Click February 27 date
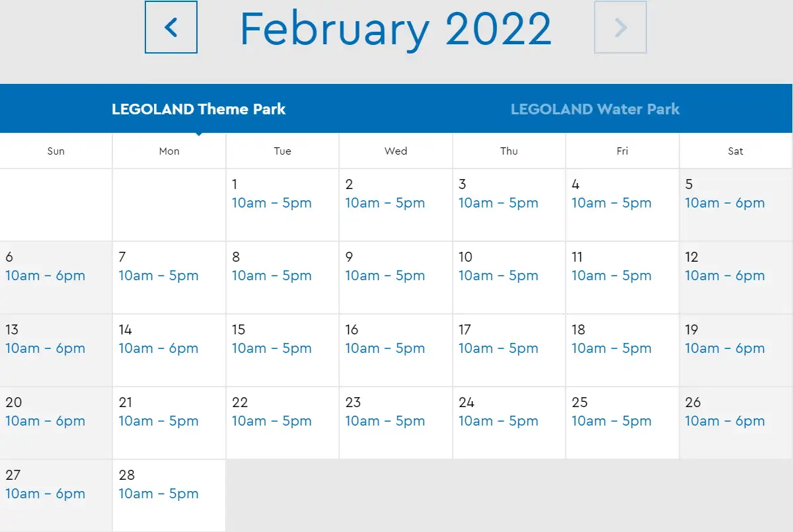The image size is (793, 532). pos(56,496)
